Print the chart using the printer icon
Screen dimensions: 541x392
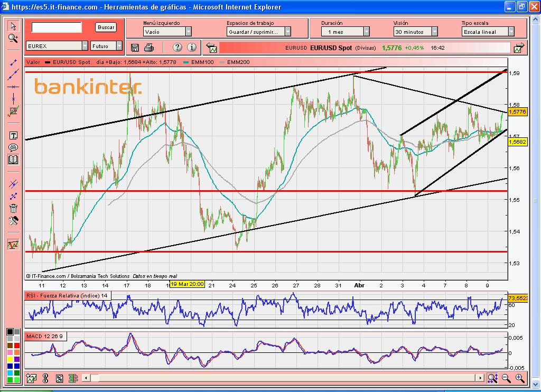pos(149,48)
